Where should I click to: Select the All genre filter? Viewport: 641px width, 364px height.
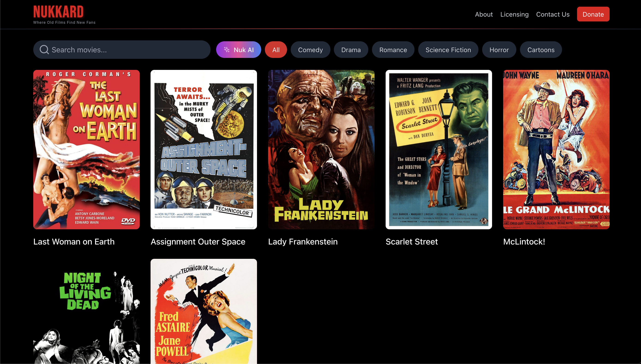coord(276,50)
